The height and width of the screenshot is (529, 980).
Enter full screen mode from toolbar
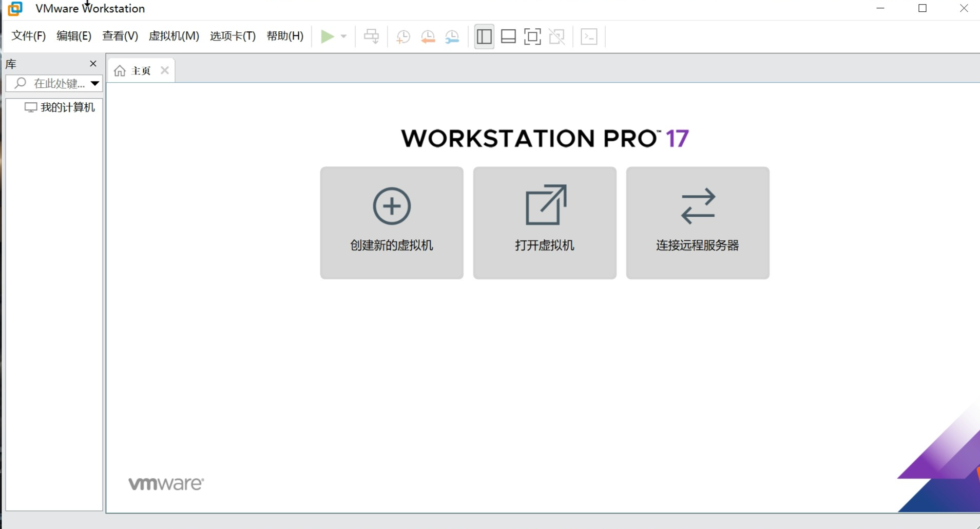coord(532,36)
